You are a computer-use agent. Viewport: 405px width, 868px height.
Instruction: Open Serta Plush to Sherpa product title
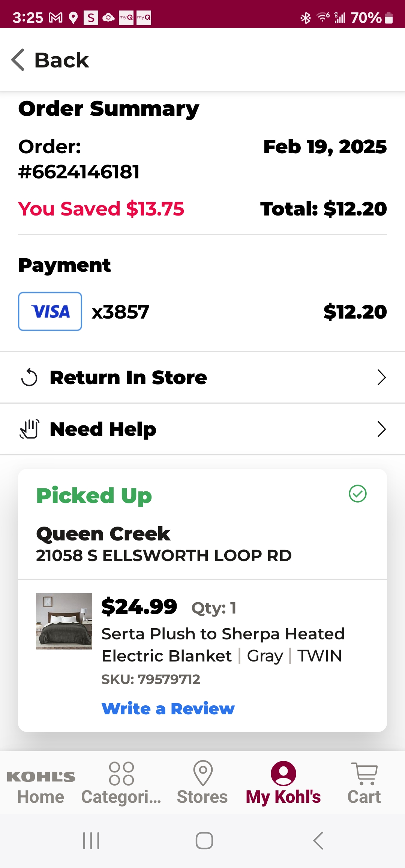[223, 645]
